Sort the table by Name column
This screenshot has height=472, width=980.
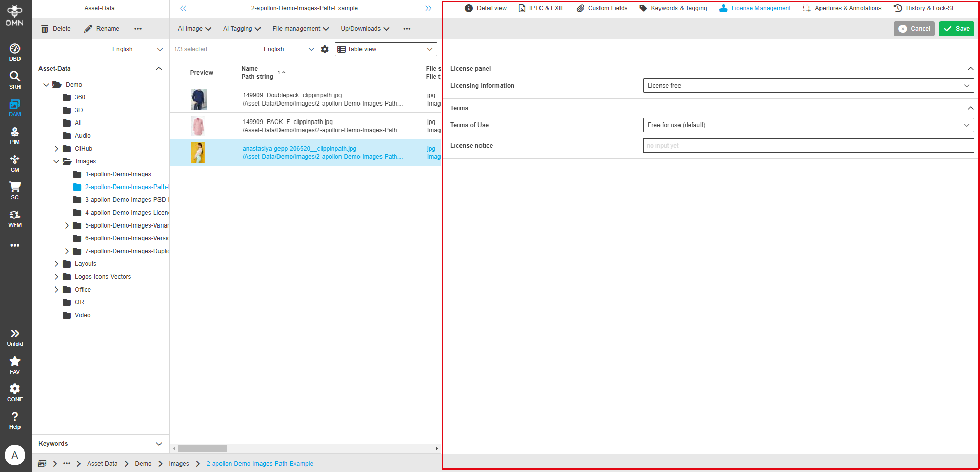click(x=250, y=69)
